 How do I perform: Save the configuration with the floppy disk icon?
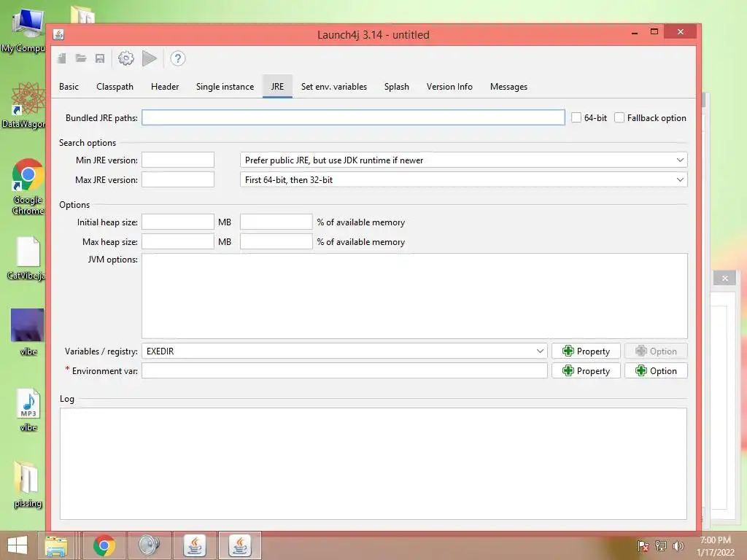click(x=99, y=58)
